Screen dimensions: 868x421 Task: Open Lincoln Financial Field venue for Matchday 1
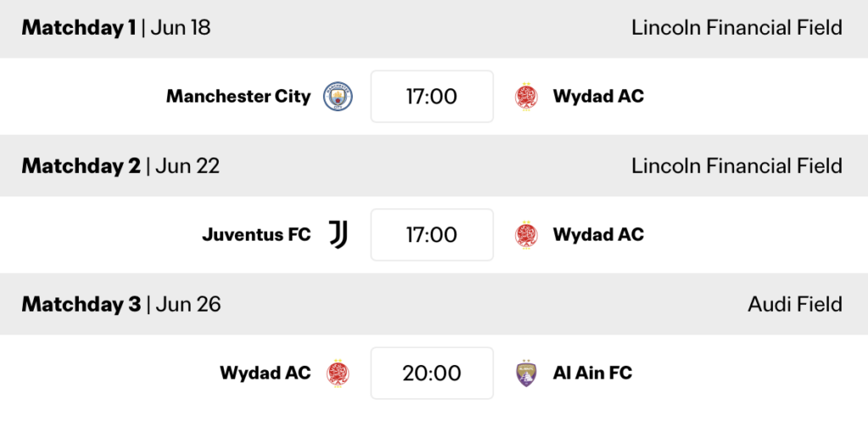click(x=737, y=28)
